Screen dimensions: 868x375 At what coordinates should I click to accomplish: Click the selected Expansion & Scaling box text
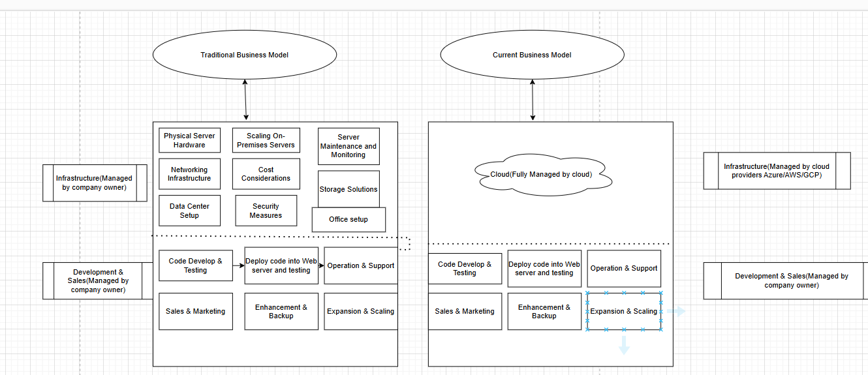click(624, 312)
